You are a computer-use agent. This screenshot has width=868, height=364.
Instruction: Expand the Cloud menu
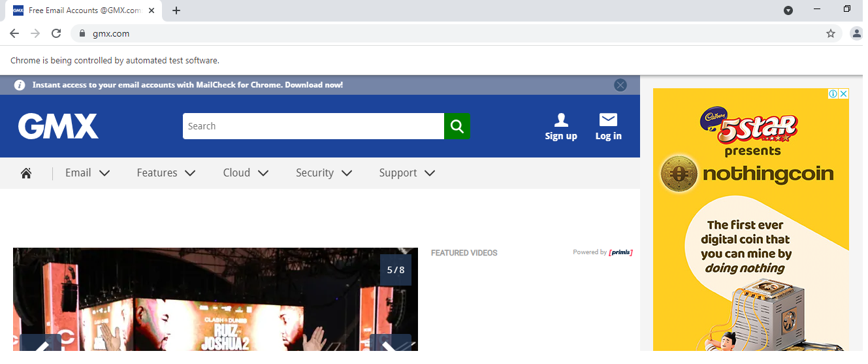(246, 173)
